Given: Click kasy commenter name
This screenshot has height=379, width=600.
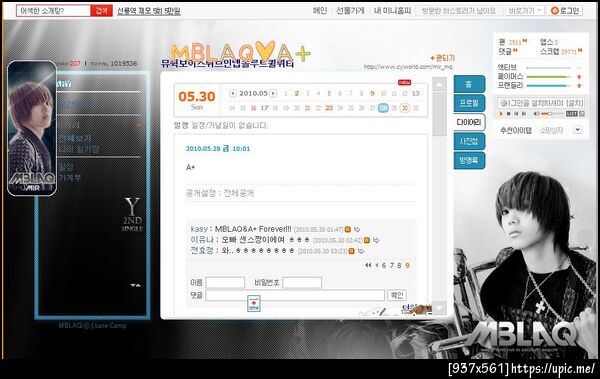Looking at the screenshot, I should tap(199, 229).
